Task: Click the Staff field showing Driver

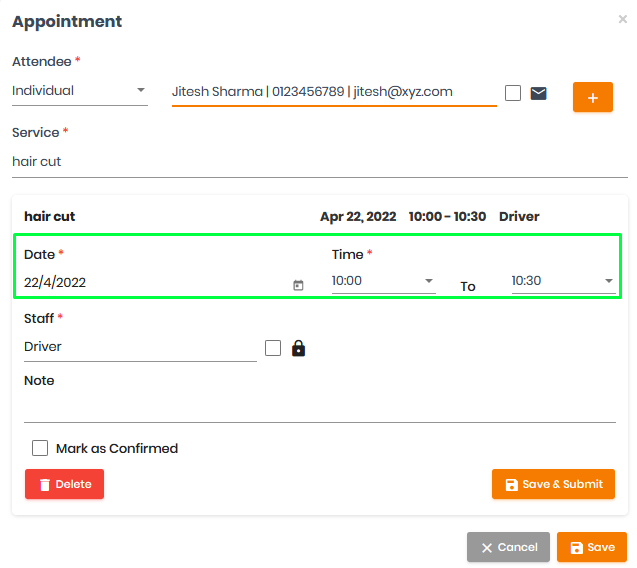Action: pyautogui.click(x=140, y=347)
